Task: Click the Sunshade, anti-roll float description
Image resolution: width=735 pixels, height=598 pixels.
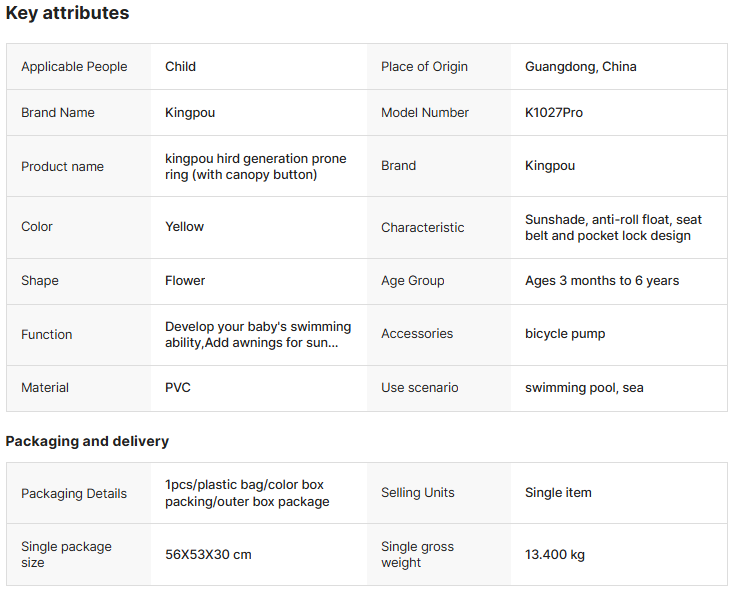Action: (612, 228)
